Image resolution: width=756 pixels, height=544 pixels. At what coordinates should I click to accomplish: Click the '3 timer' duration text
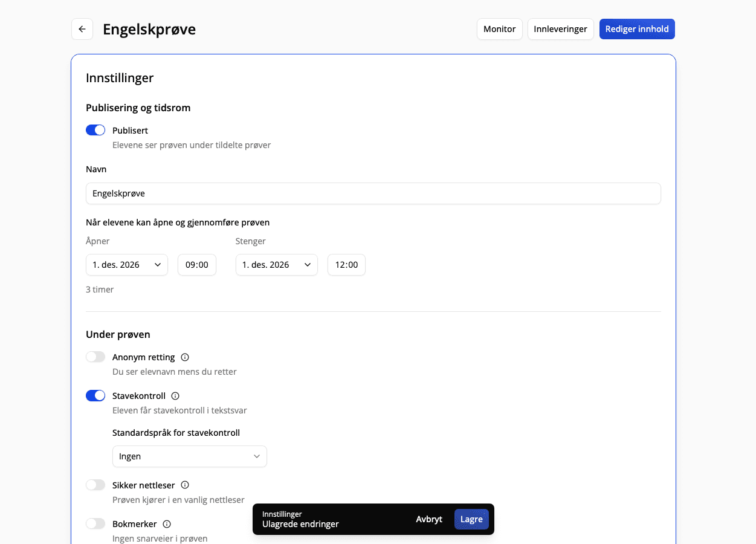point(100,290)
